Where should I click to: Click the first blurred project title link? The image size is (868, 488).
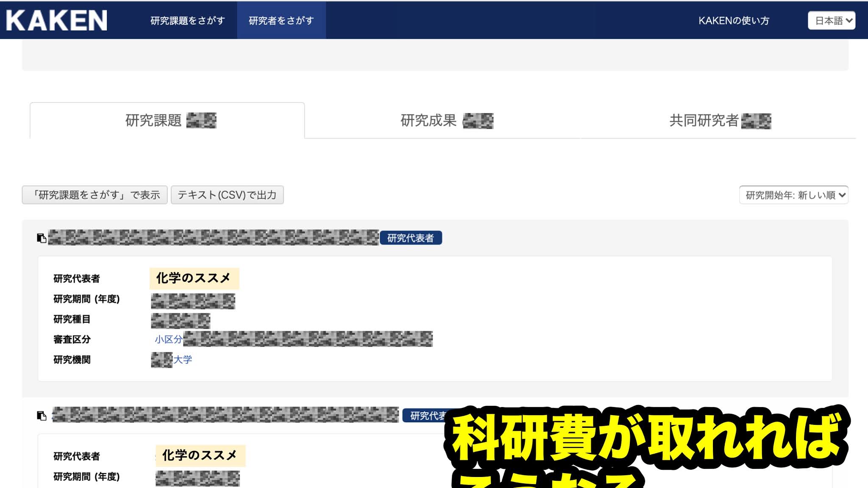click(x=213, y=238)
